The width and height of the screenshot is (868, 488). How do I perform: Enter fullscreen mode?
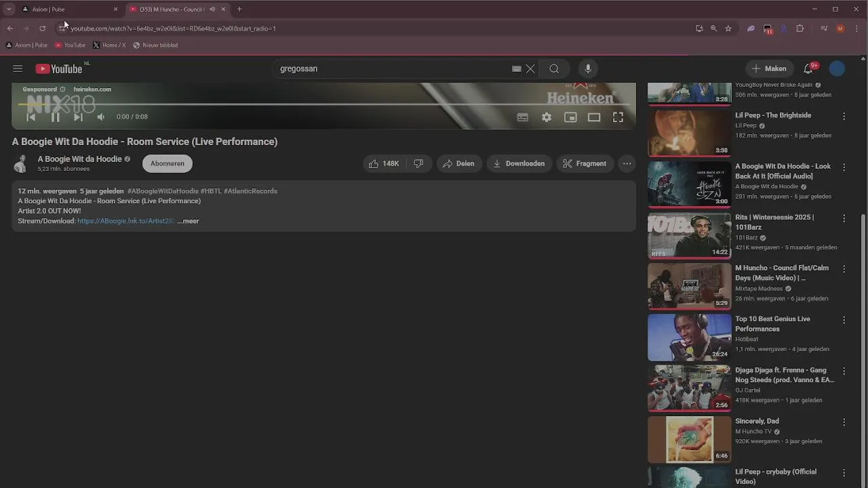tap(618, 117)
